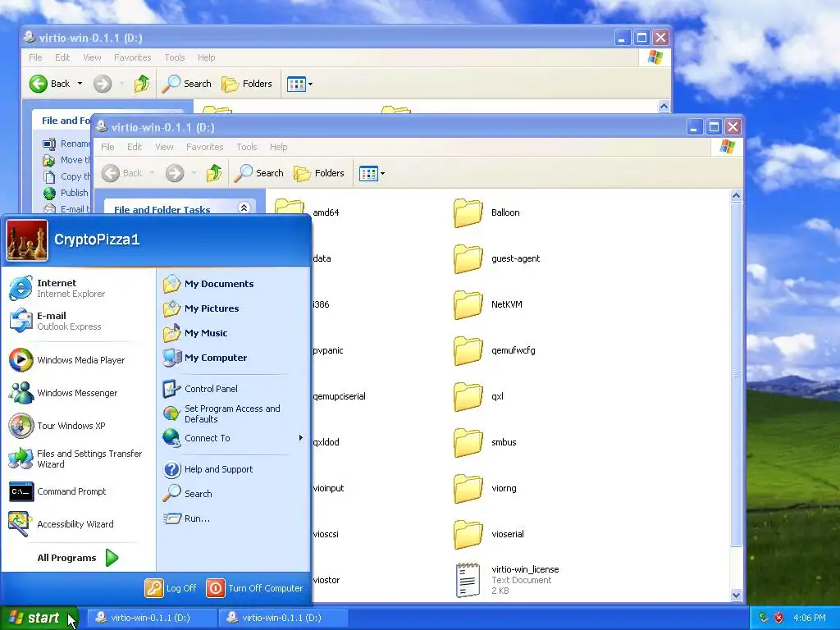
Task: Open My Computer
Action: pos(205,358)
